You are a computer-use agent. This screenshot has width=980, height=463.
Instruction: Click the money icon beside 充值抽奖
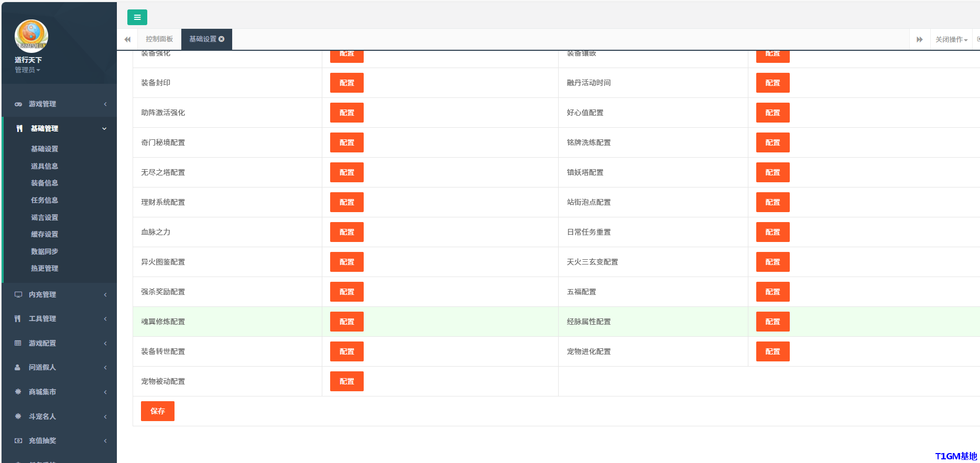pos(18,440)
